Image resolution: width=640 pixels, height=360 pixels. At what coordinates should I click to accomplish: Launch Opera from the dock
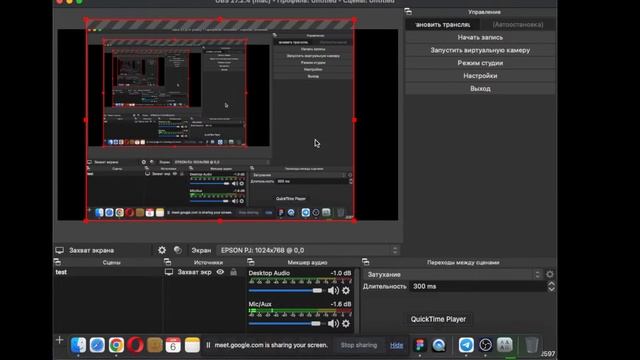point(135,345)
